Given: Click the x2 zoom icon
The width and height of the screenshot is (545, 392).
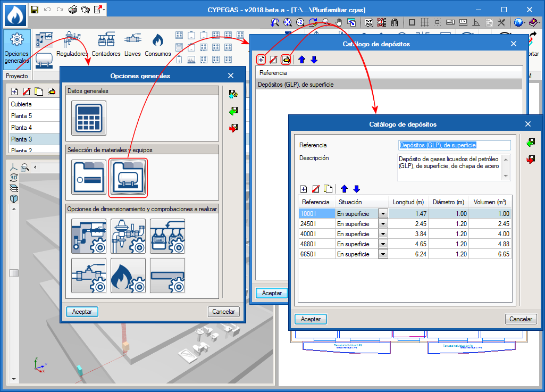Looking at the screenshot, I should [300, 23].
